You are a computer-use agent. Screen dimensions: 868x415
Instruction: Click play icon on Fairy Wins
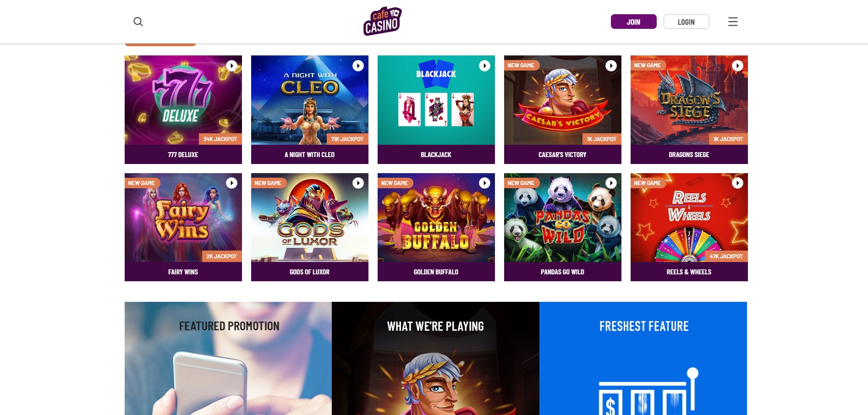tap(232, 183)
